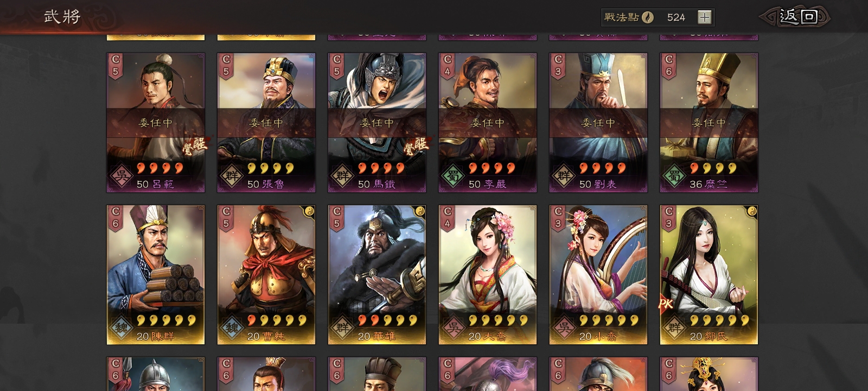Open the 曹純 general card
The image size is (868, 391).
[266, 275]
